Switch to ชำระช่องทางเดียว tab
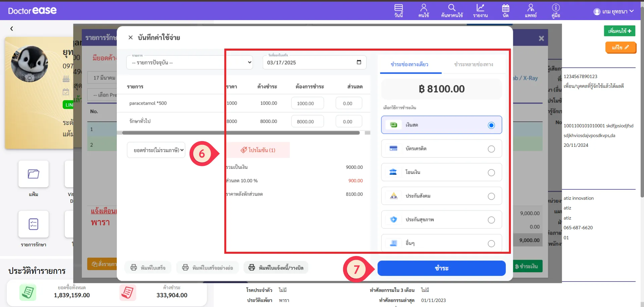The image size is (644, 307). point(409,64)
